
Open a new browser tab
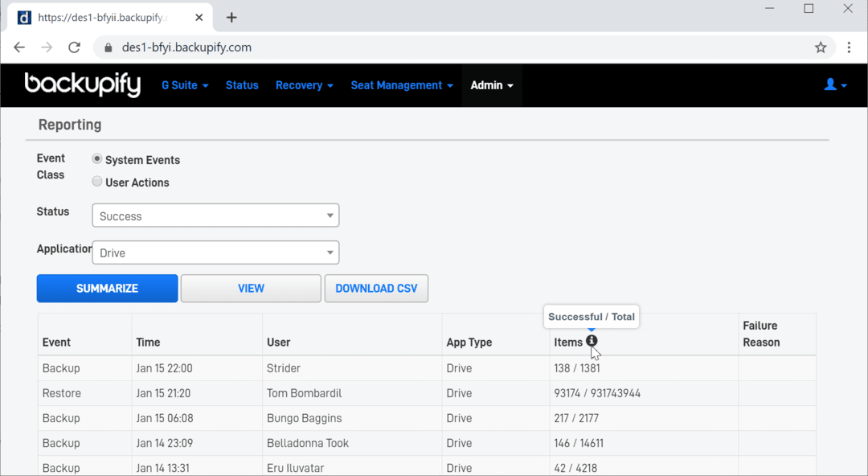point(231,16)
